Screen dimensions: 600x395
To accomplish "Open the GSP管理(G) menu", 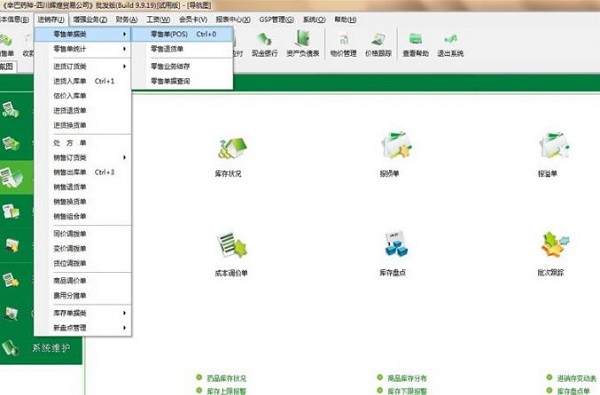I will [276, 19].
